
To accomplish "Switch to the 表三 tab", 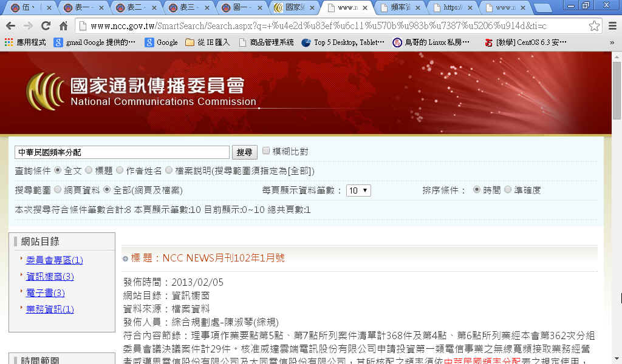I will [x=188, y=7].
